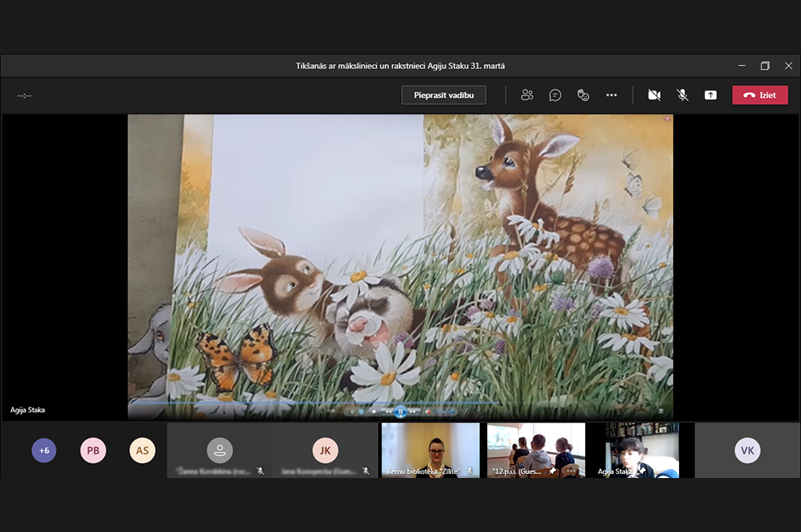
Task: Click the Agija Staka presenter name label
Action: point(27,410)
